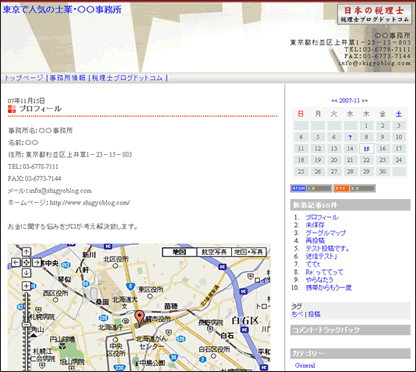Image resolution: width=416 pixels, height=372 pixels.
Task: Open グーグルマップ recent article link
Action: click(326, 233)
